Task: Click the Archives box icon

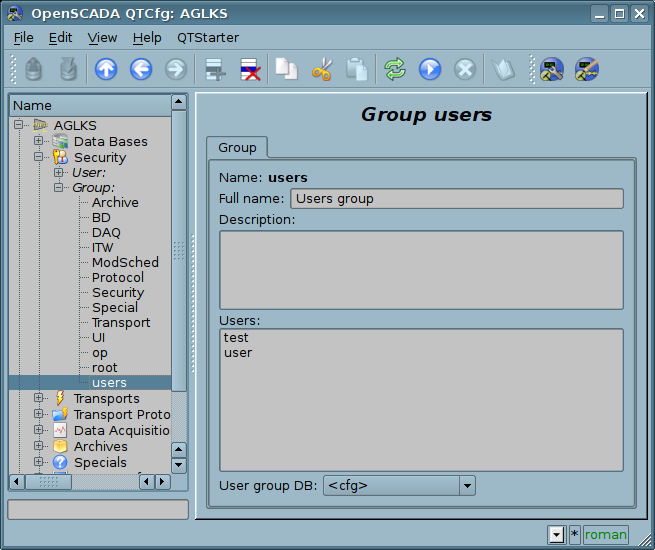Action: point(60,446)
